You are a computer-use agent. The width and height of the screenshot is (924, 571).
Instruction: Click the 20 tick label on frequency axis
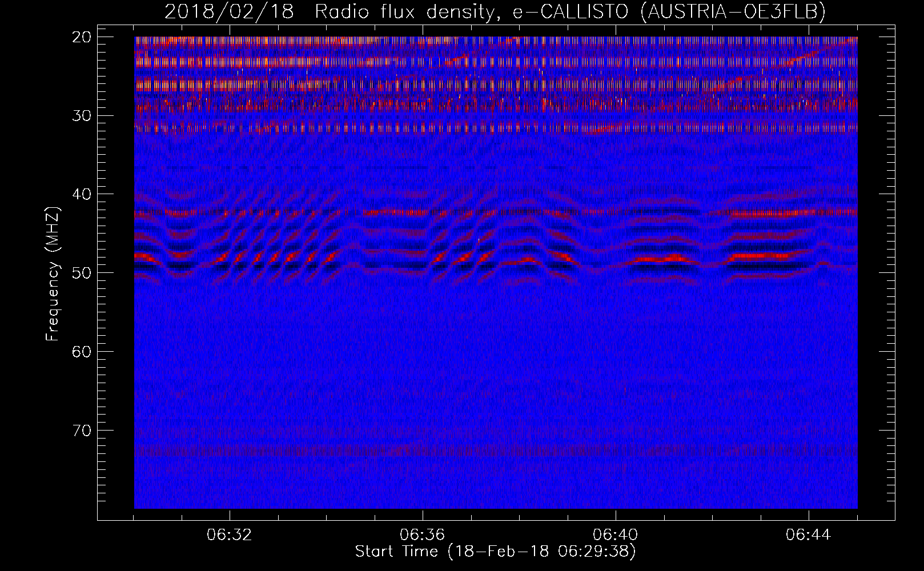pos(82,37)
